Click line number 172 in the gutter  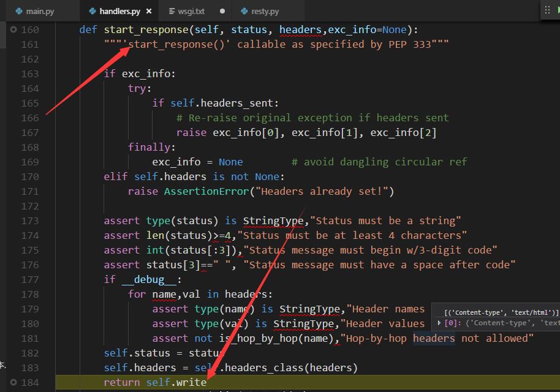point(30,206)
